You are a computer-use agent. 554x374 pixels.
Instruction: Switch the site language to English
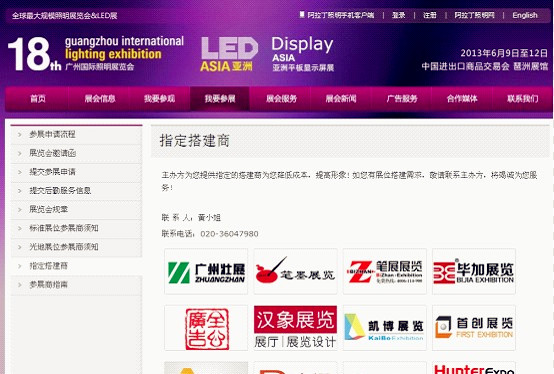(x=525, y=15)
